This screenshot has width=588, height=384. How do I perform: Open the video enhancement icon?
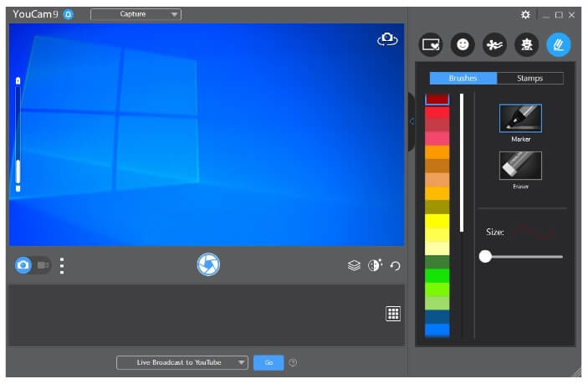coord(375,265)
